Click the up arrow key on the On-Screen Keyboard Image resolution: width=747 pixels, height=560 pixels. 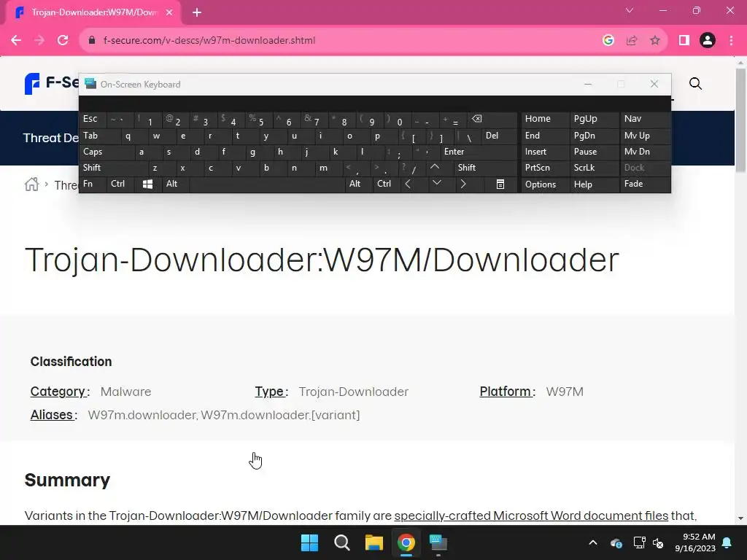point(435,167)
